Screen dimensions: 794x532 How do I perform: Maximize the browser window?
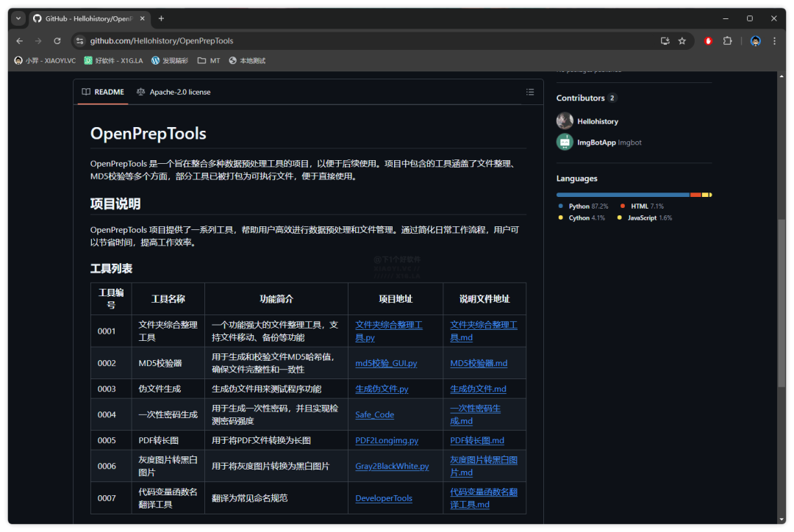tap(750, 18)
